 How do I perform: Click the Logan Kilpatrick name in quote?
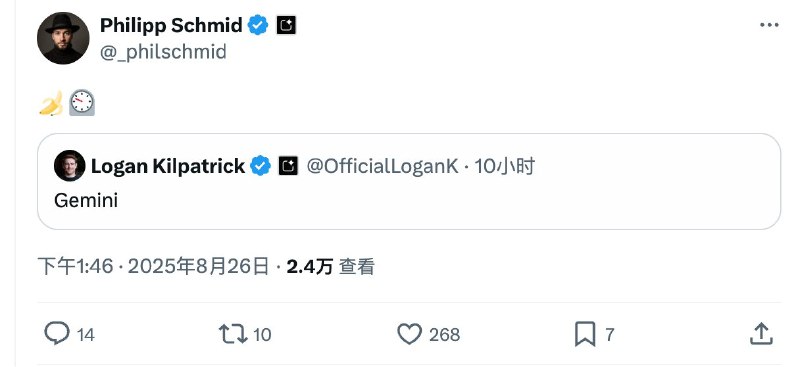coord(168,166)
